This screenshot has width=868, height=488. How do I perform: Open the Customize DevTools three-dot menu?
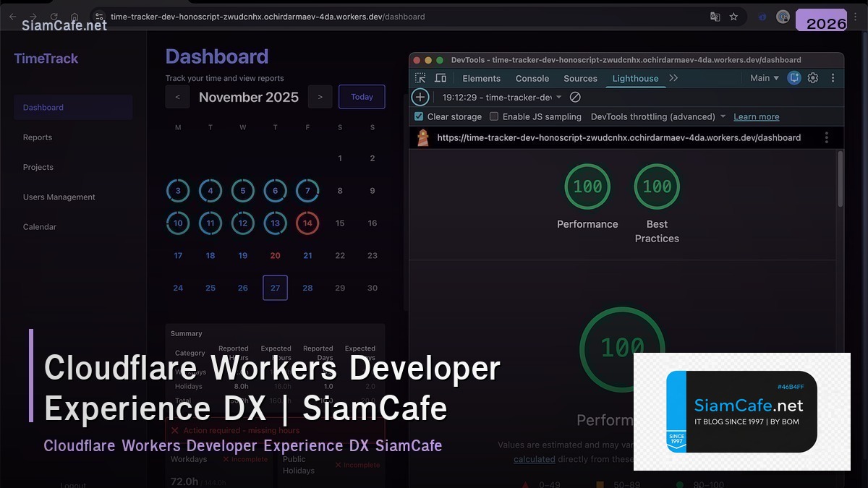click(x=833, y=77)
